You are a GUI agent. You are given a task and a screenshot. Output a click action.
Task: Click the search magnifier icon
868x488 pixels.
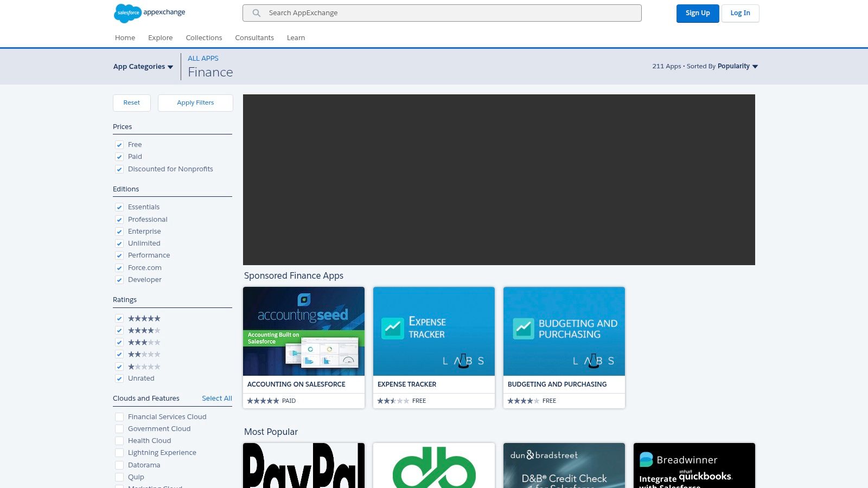[257, 13]
